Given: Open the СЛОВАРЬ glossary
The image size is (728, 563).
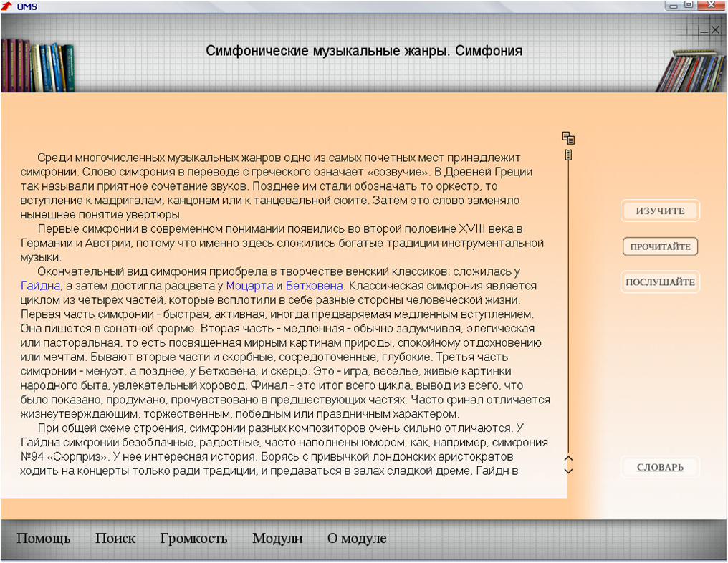Looking at the screenshot, I should coord(660,468).
